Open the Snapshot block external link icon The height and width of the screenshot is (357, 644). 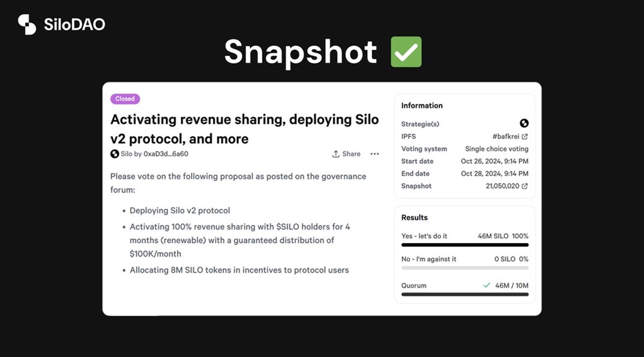pos(524,186)
